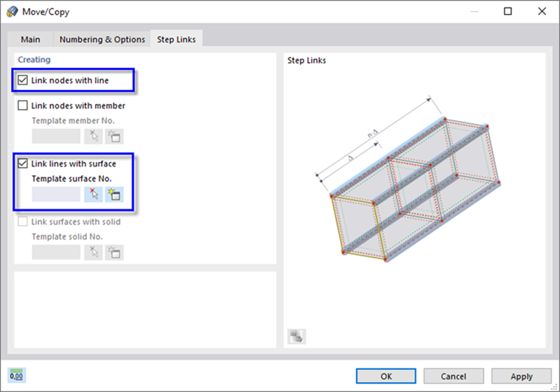The height and width of the screenshot is (392, 560).
Task: Pick template member graphically icon
Action: click(x=94, y=136)
